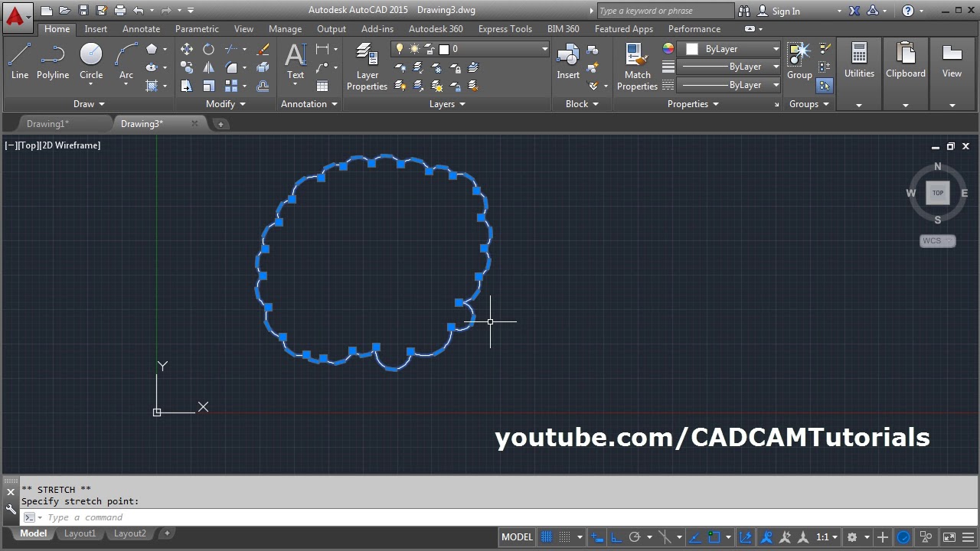This screenshot has height=551, width=980.
Task: Select the Stretch tool
Action: [187, 86]
